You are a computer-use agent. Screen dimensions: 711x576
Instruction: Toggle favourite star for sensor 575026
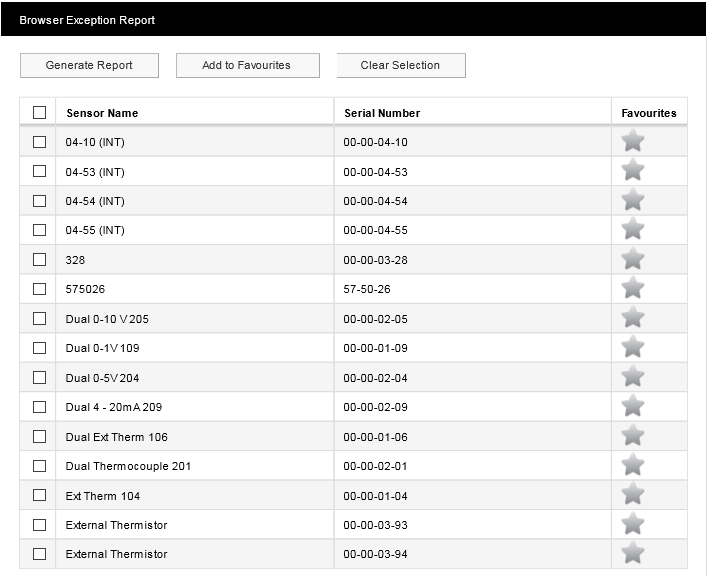pos(632,288)
